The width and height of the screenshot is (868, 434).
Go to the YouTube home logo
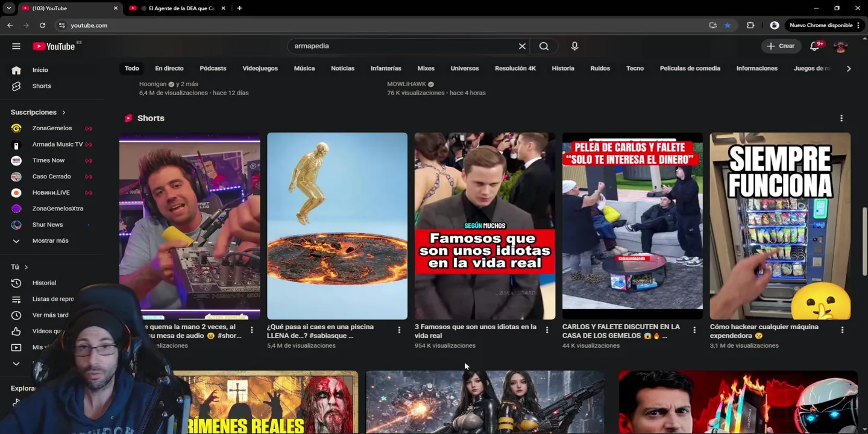(54, 46)
